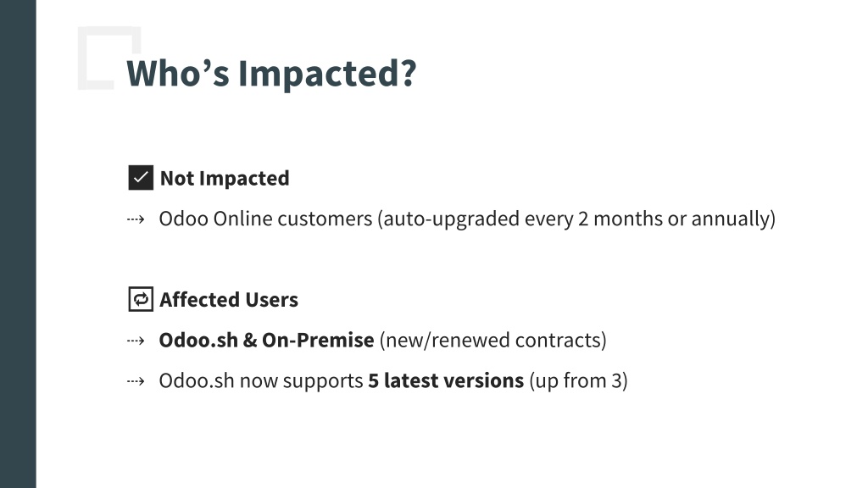This screenshot has height=488, width=868.
Task: Select the Not Impacted heading text
Action: [x=225, y=178]
